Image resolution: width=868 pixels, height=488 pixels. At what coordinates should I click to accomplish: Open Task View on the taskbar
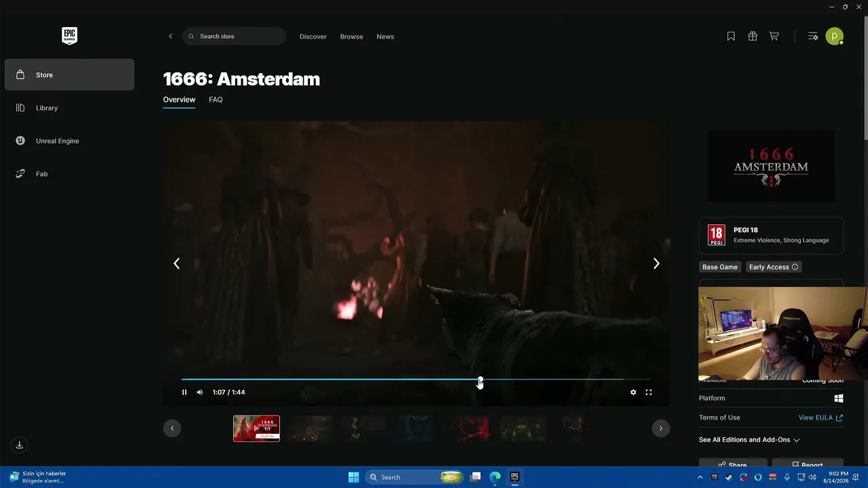tap(476, 477)
